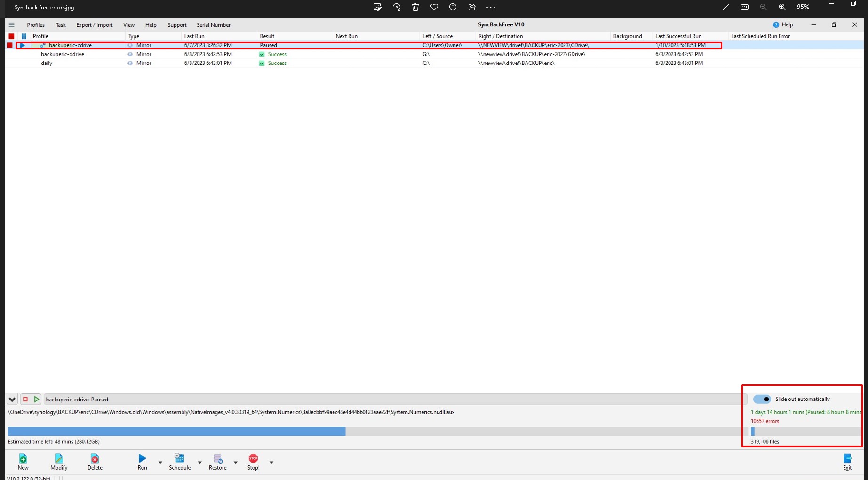868x480 pixels.
Task: Select the backuperic-ddrive profile row
Action: click(434, 54)
